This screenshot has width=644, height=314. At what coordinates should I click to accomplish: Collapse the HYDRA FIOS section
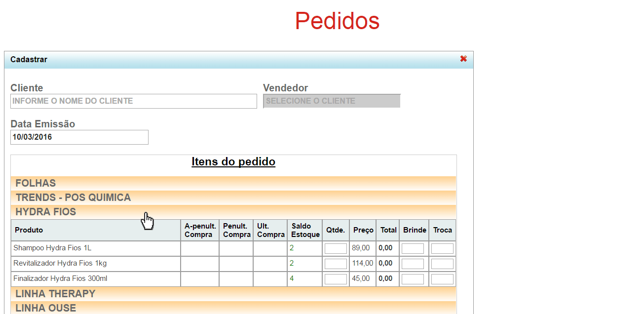point(233,212)
